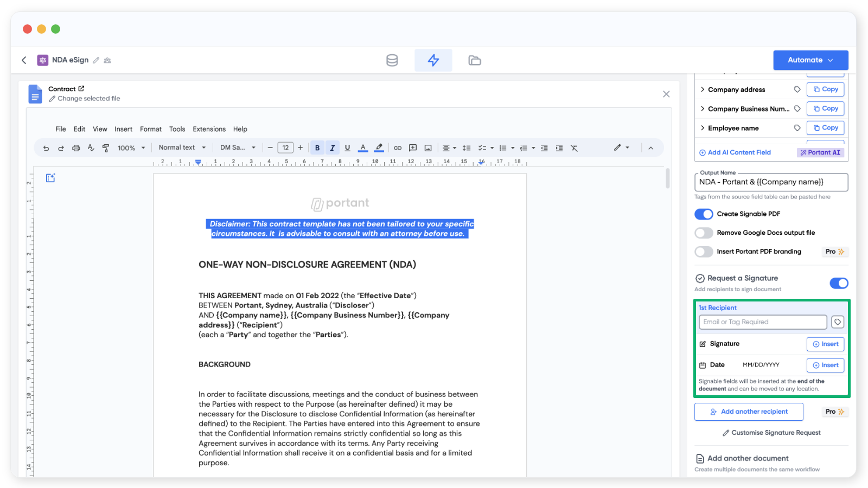Open line and paragraph spacing
868x488 pixels.
tap(467, 147)
